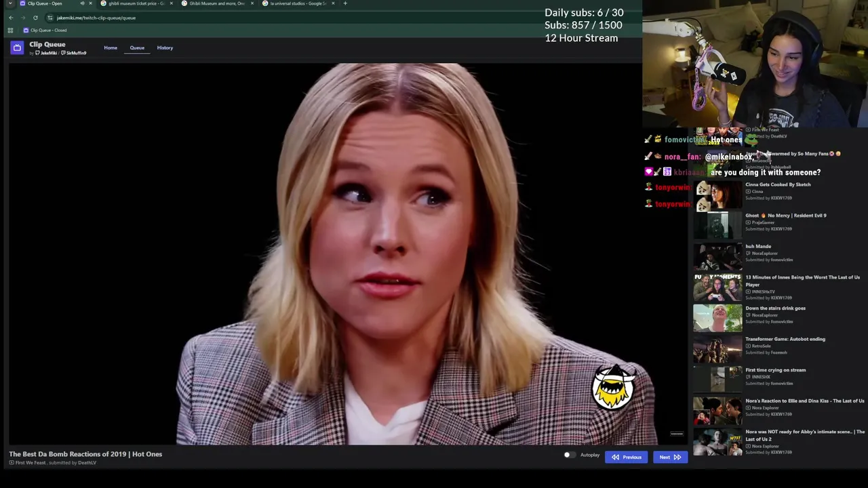
Task: Close the 'Clip Queue - Open' tab
Action: point(90,3)
